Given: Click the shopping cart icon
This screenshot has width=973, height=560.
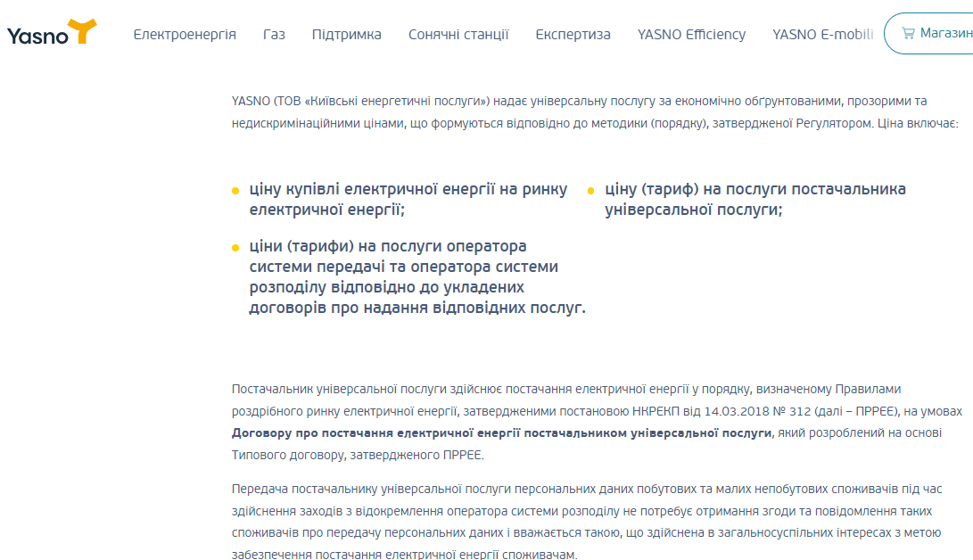Looking at the screenshot, I should coord(908,34).
